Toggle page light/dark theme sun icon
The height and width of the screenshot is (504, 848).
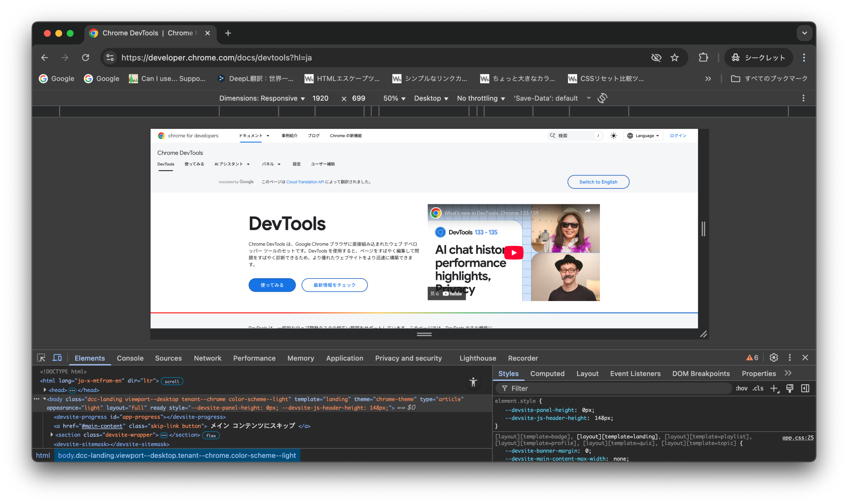(613, 136)
